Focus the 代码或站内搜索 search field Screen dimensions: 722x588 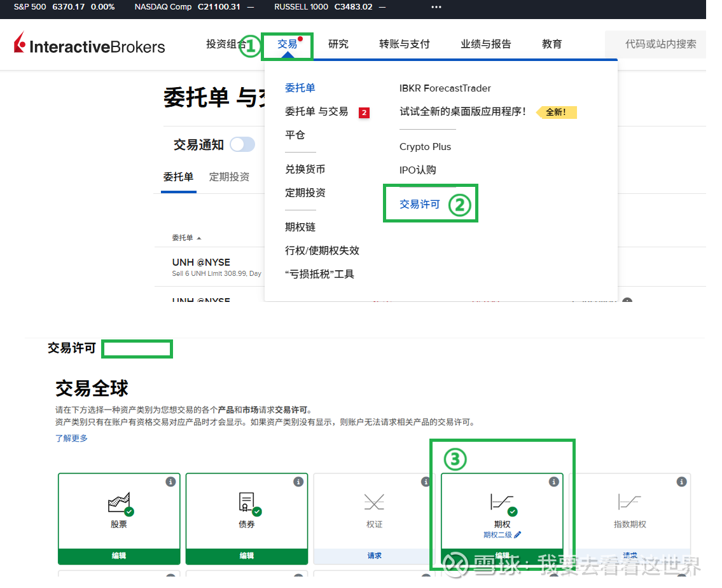[655, 44]
